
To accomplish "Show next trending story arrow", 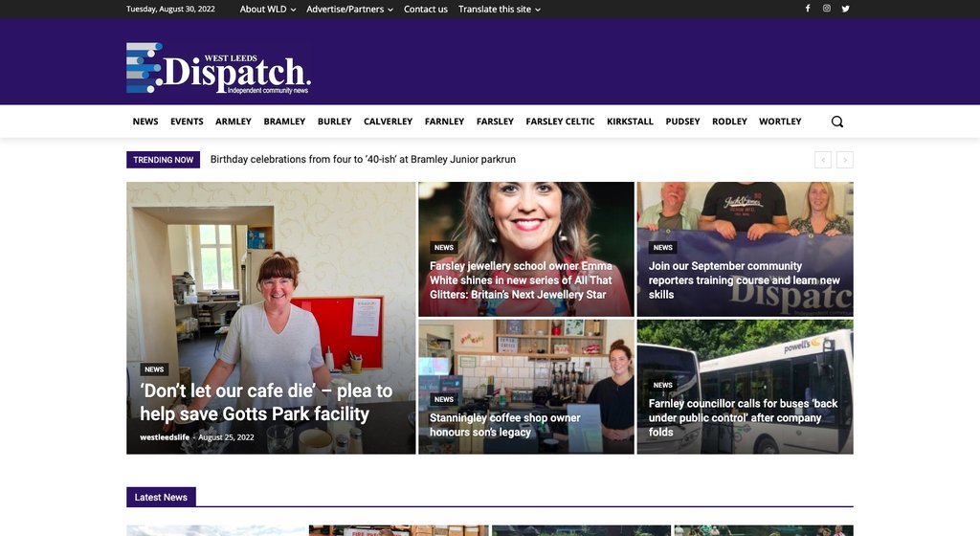I will coord(845,160).
